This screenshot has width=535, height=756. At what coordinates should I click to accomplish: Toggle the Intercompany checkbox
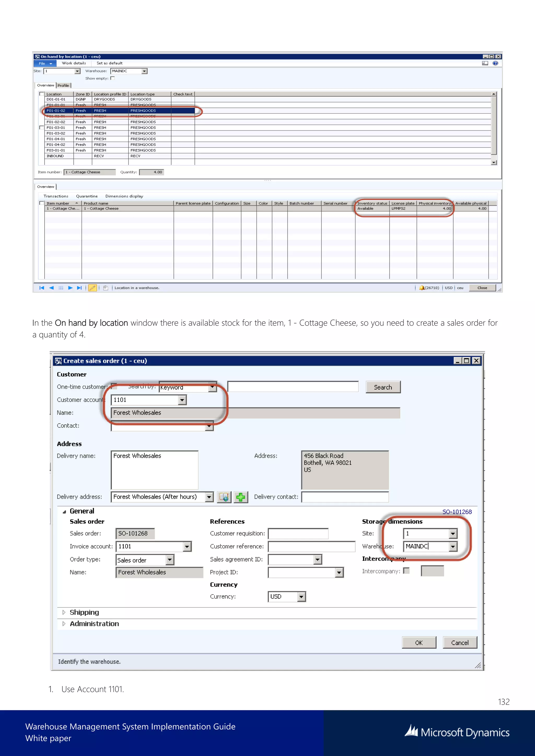click(x=406, y=571)
